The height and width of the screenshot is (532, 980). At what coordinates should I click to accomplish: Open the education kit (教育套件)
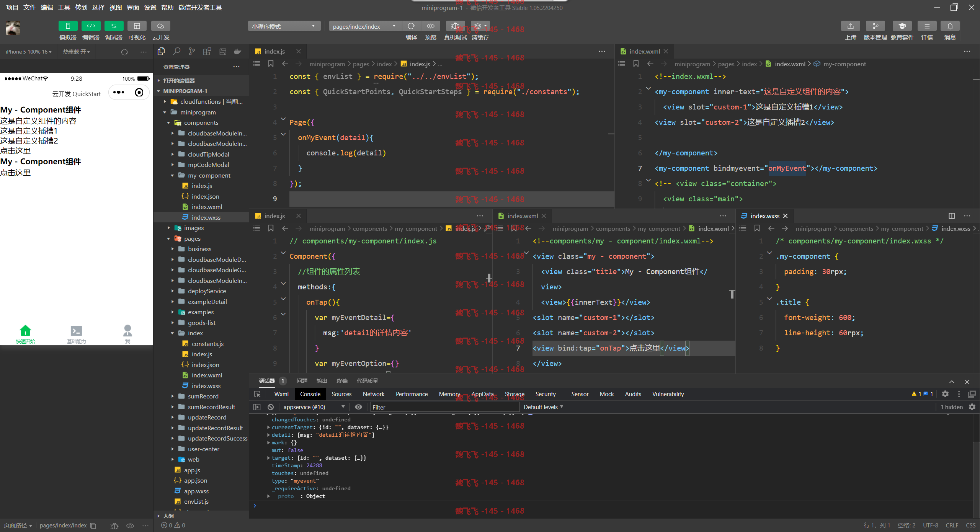tap(902, 26)
